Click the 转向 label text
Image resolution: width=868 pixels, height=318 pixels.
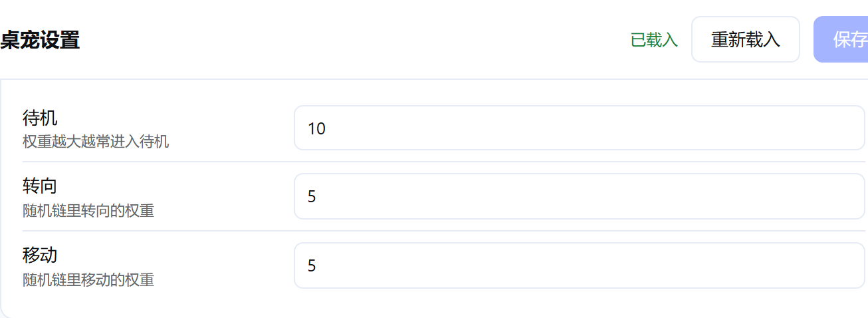(x=40, y=187)
